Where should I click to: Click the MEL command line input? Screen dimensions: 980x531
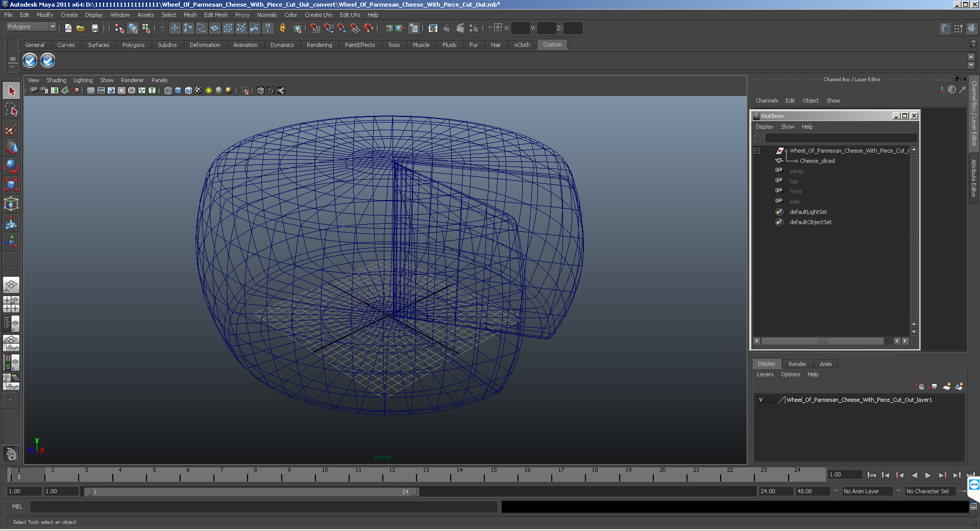pyautogui.click(x=263, y=506)
